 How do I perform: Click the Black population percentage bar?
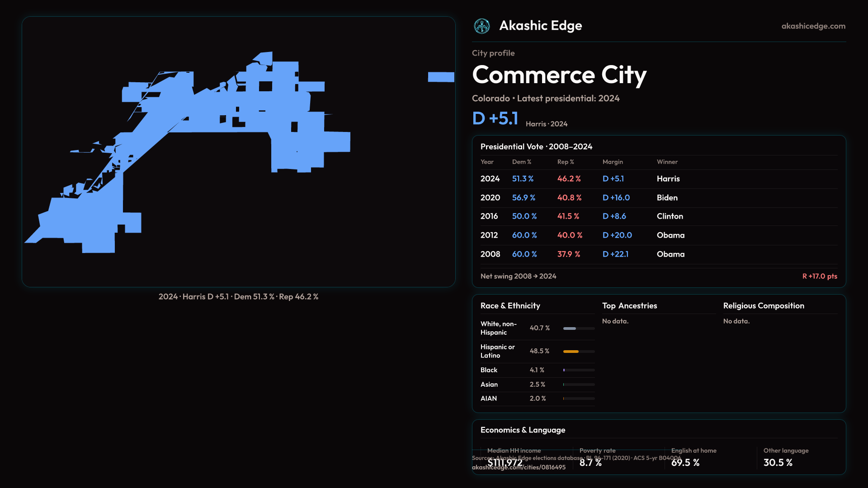coord(564,370)
